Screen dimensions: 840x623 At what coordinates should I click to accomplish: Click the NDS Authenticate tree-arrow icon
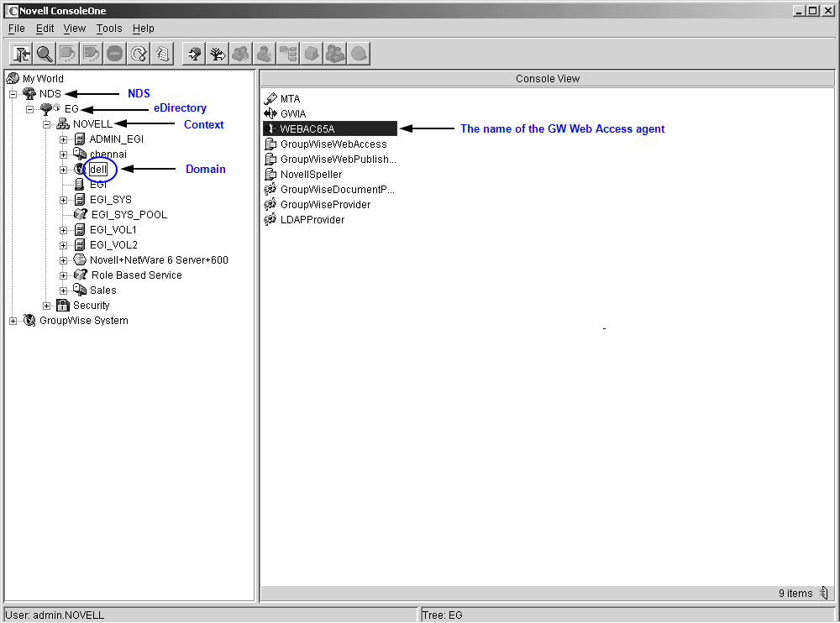point(194,54)
